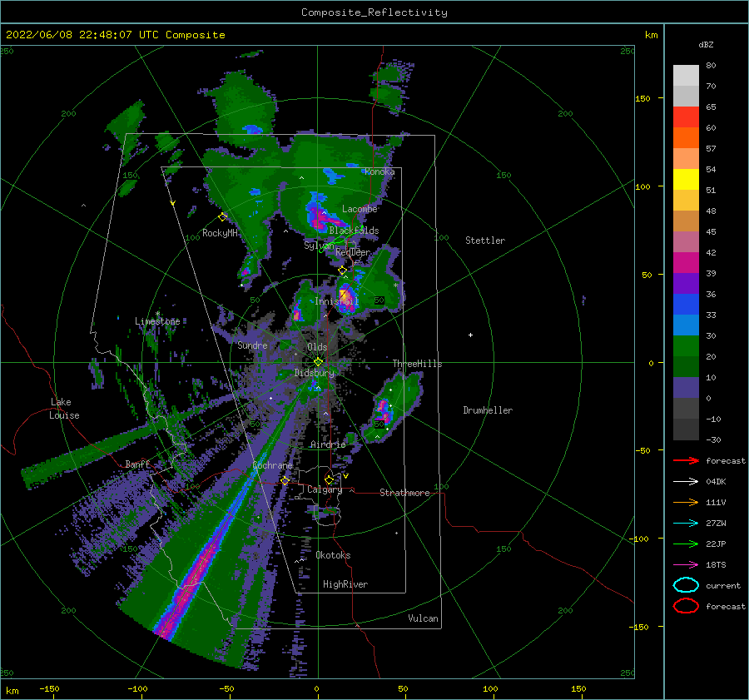The width and height of the screenshot is (749, 700).
Task: Select the Cochrane label
Action: [x=273, y=465]
